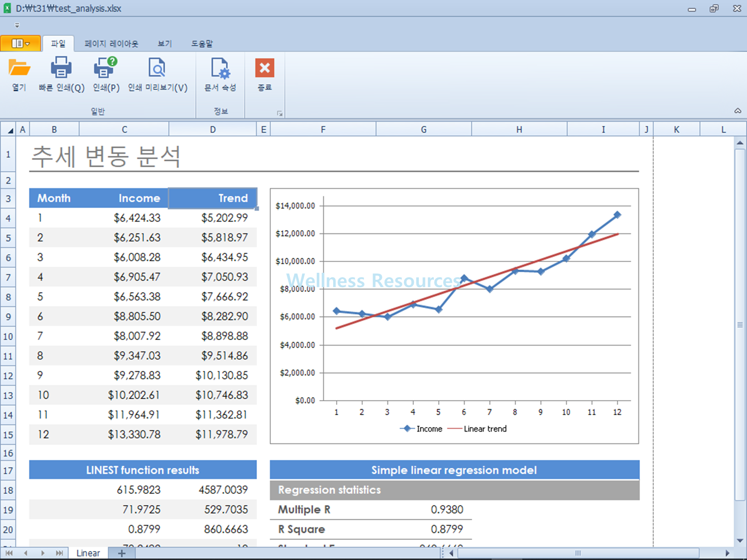Image resolution: width=747 pixels, height=560 pixels.
Task: Add a new sheet with plus button
Action: point(122,553)
